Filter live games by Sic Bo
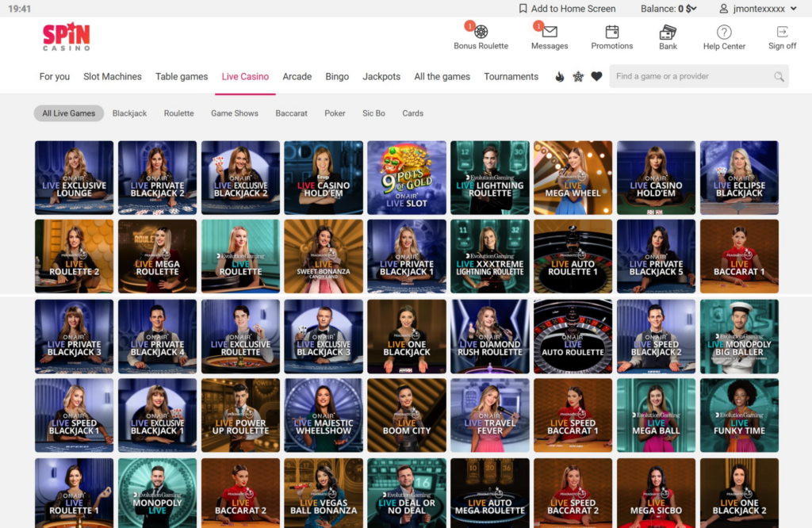This screenshot has height=528, width=812. [373, 113]
